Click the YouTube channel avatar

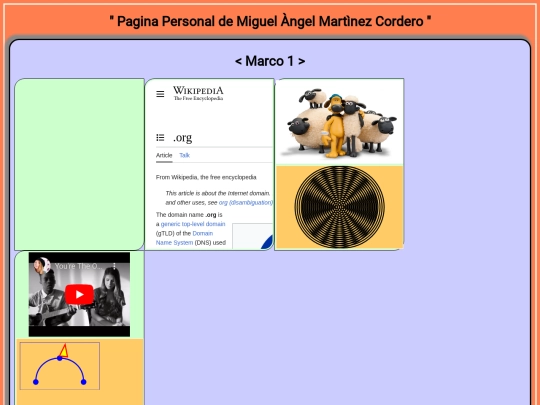tap(42, 266)
